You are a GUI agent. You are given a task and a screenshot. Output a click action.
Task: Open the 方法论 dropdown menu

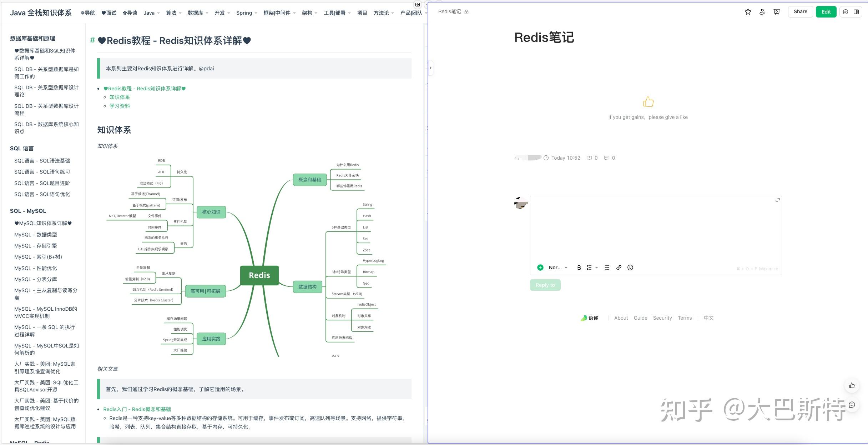click(x=384, y=13)
